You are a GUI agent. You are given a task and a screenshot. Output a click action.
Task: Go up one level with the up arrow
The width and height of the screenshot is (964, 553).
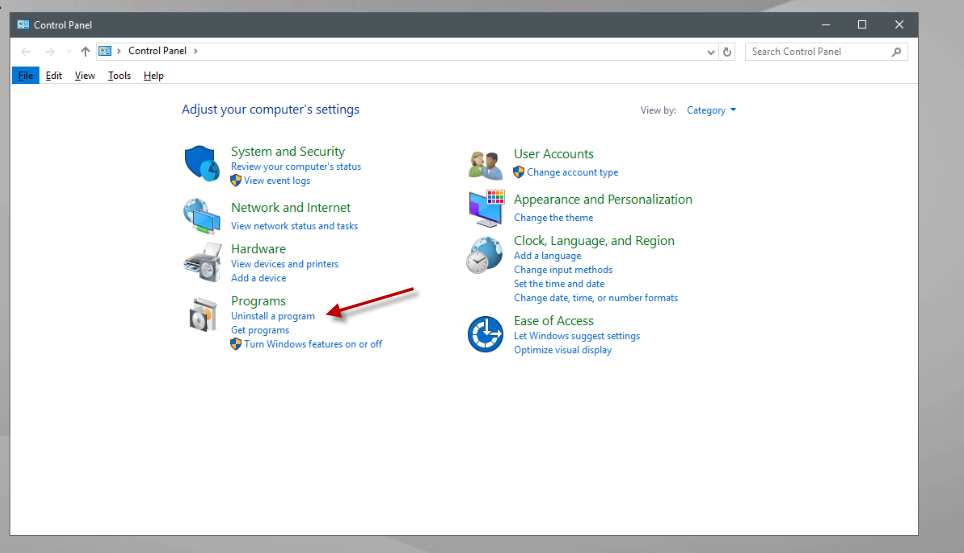(85, 52)
